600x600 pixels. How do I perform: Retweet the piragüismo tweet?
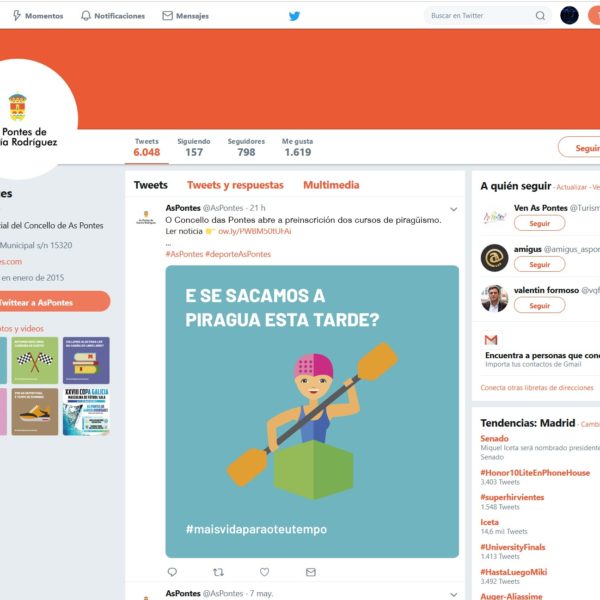pos(218,572)
